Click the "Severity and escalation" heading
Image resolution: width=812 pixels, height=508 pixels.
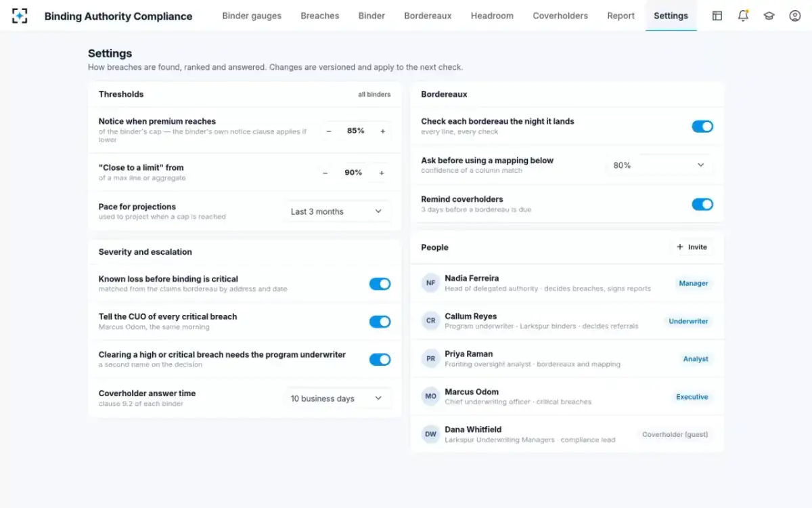145,252
